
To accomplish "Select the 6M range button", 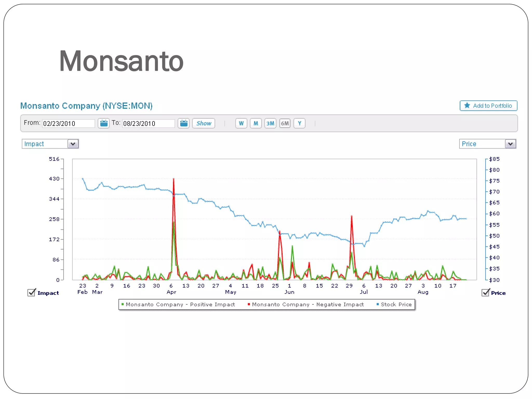I will 285,123.
